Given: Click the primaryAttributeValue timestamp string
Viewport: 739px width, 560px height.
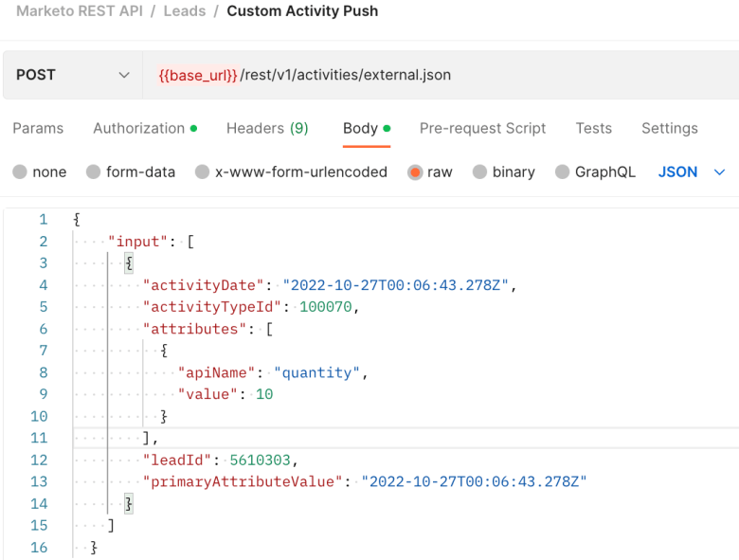Looking at the screenshot, I should [x=474, y=481].
